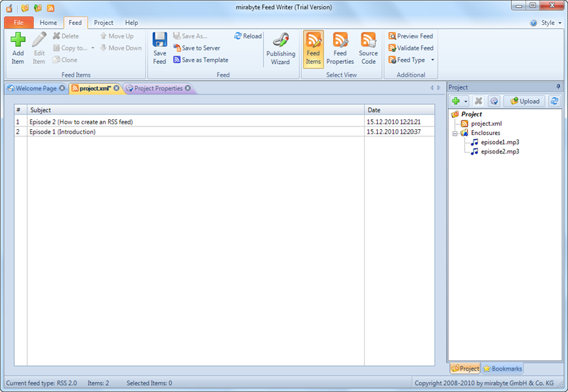
Task: Click the Add Item green plus icon
Action: coord(18,41)
